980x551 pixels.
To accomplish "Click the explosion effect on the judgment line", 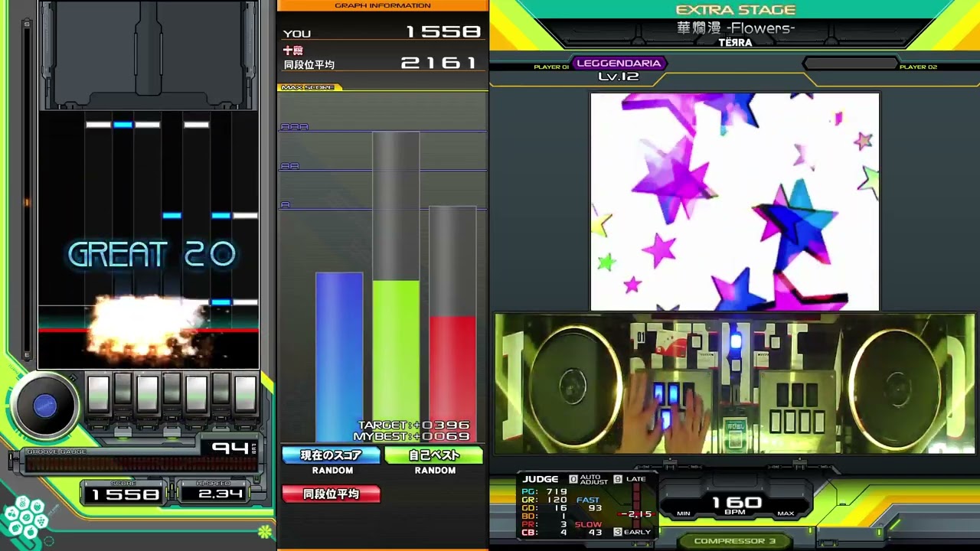I will 147,327.
